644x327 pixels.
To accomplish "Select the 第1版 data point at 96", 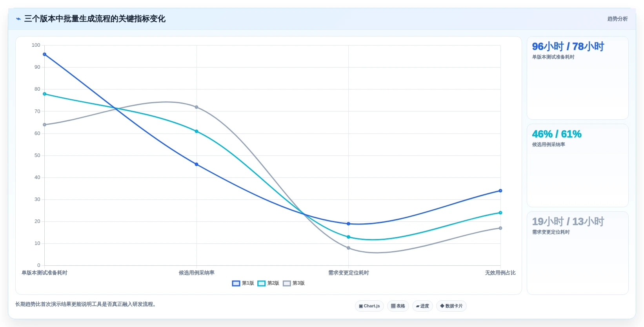I will [x=45, y=55].
